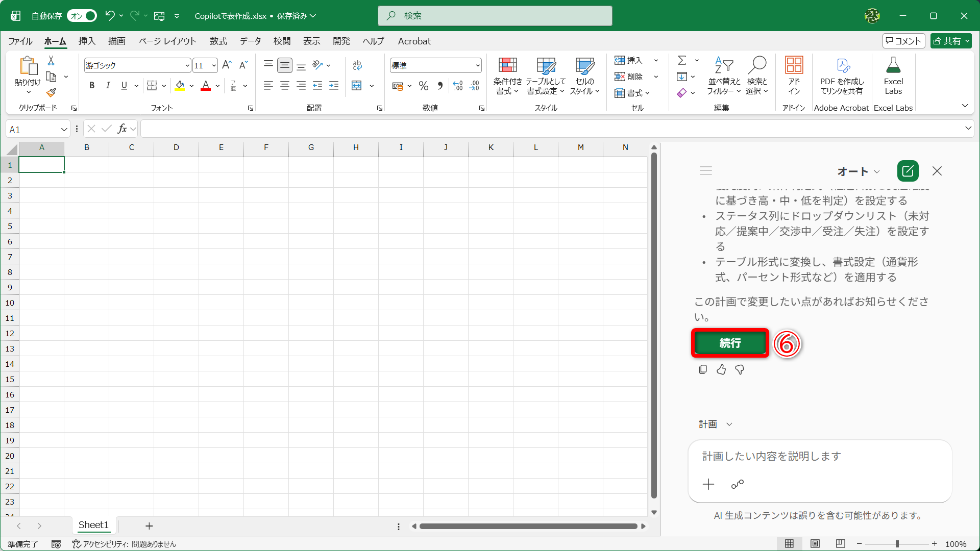Toggle middle vertical alignment
The width and height of the screenshot is (980, 551).
tap(285, 65)
